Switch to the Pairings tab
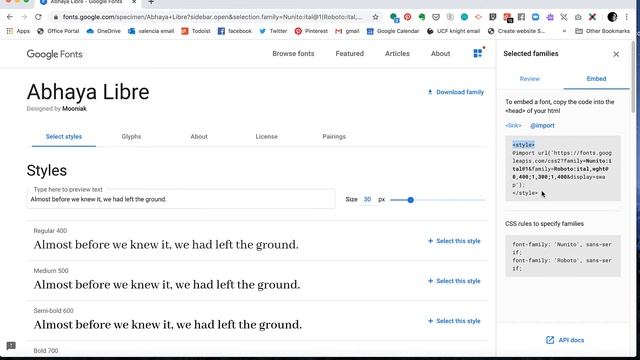This screenshot has height=360, width=640. (334, 137)
